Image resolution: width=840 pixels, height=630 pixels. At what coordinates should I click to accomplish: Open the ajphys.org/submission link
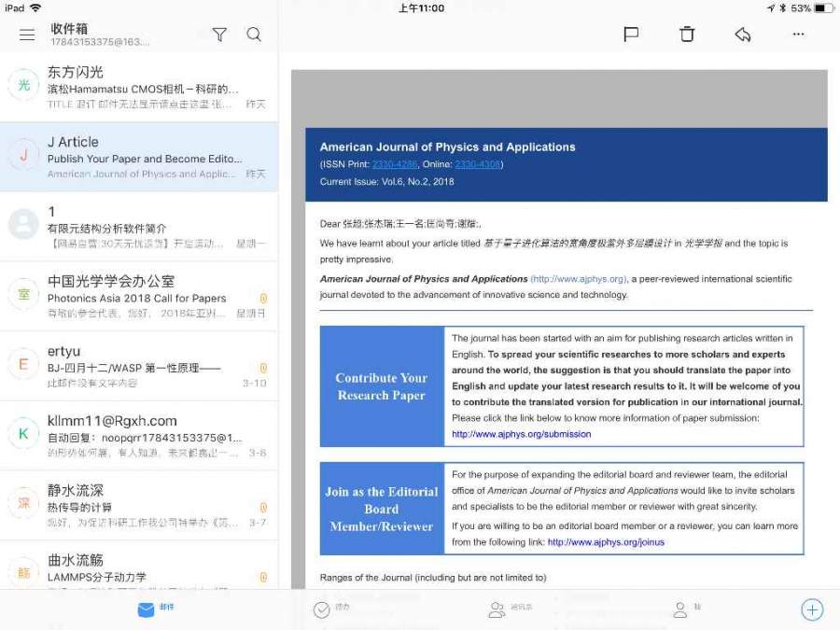pyautogui.click(x=521, y=434)
